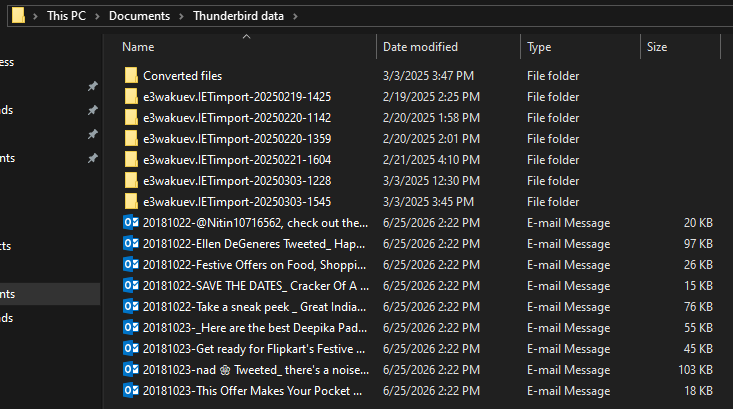Image resolution: width=733 pixels, height=409 pixels.
Task: Select file 20181022-@Nitin10716562, check out the
Action: [255, 223]
